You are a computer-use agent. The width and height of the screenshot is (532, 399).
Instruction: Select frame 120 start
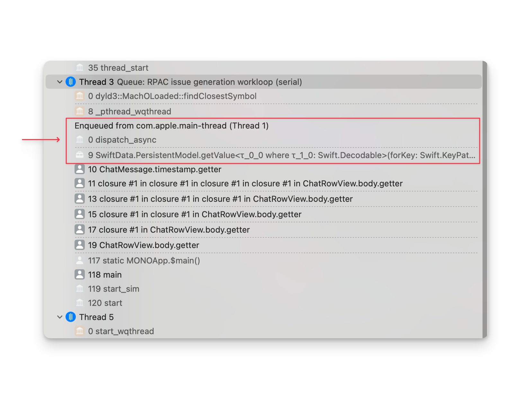click(x=105, y=303)
